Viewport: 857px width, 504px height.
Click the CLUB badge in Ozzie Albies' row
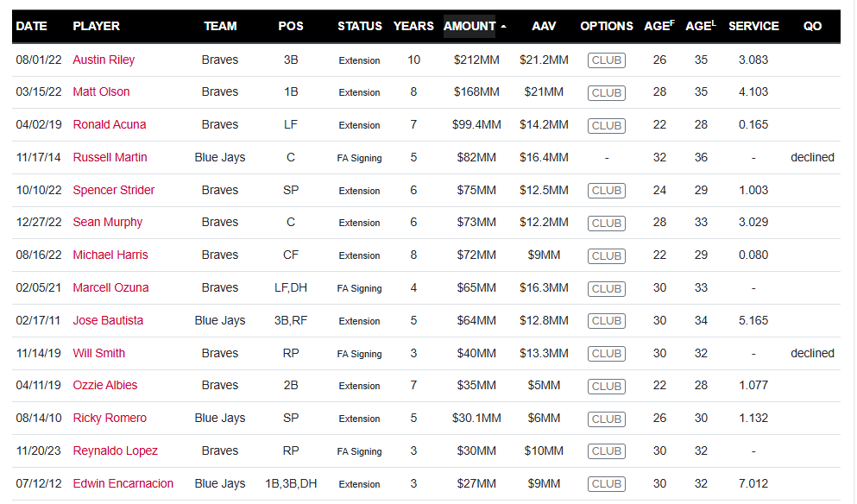pos(607,386)
